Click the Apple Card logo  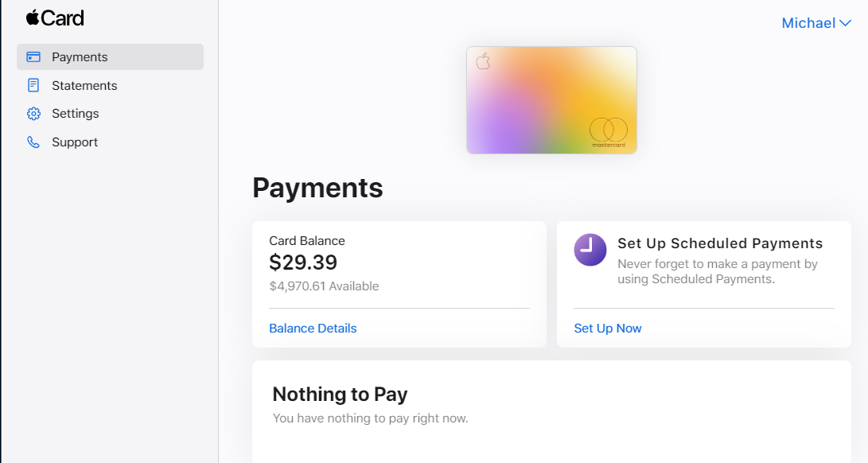tap(55, 18)
